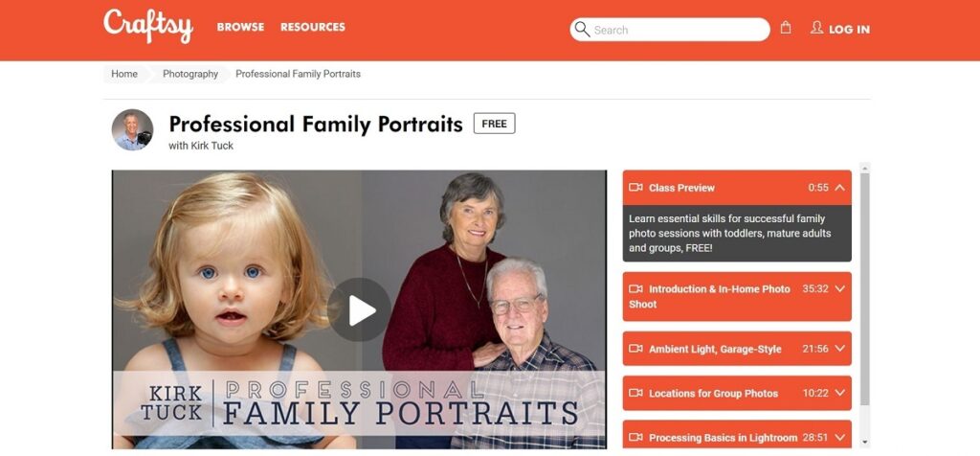Click the camera icon beside Locations for Group Photos
The height and width of the screenshot is (456, 980).
click(635, 393)
